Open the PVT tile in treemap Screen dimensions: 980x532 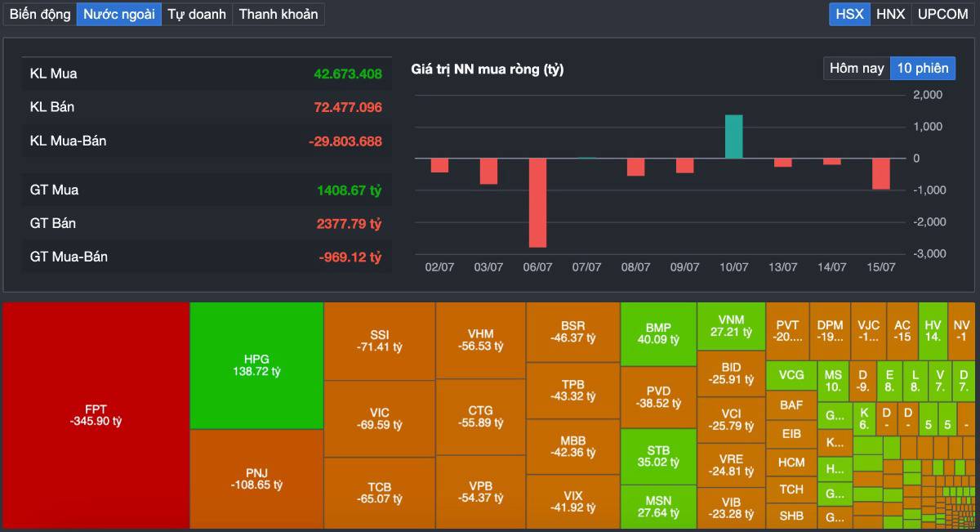click(x=787, y=330)
